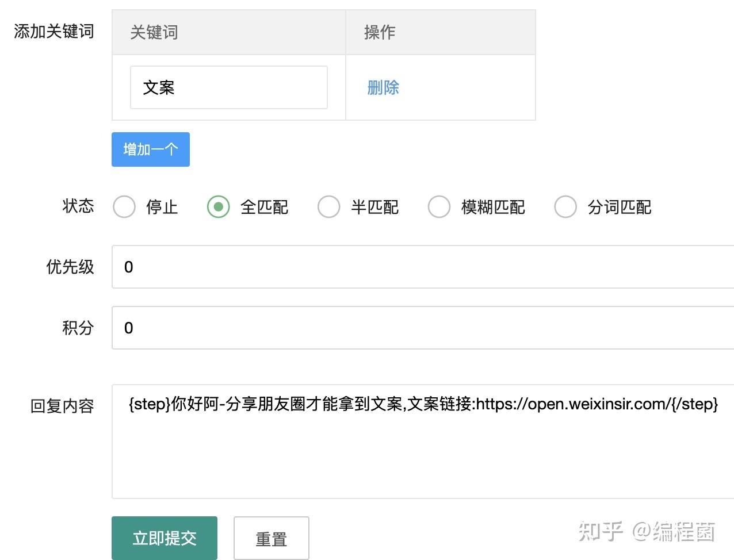Choose the 分词匹配 radio option
The image size is (734, 560).
tap(565, 207)
